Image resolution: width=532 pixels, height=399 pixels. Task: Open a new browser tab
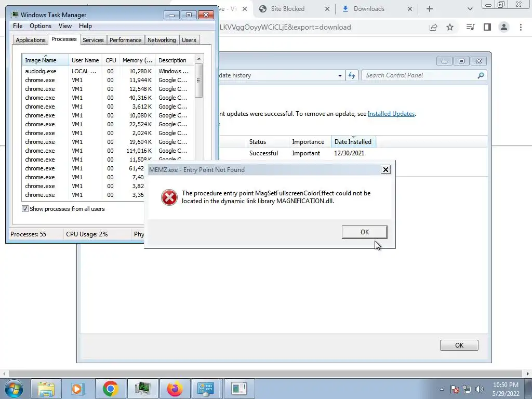tap(430, 9)
